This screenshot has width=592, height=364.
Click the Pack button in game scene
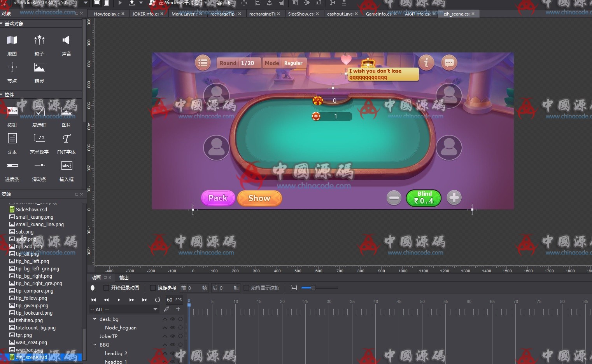[x=218, y=198]
